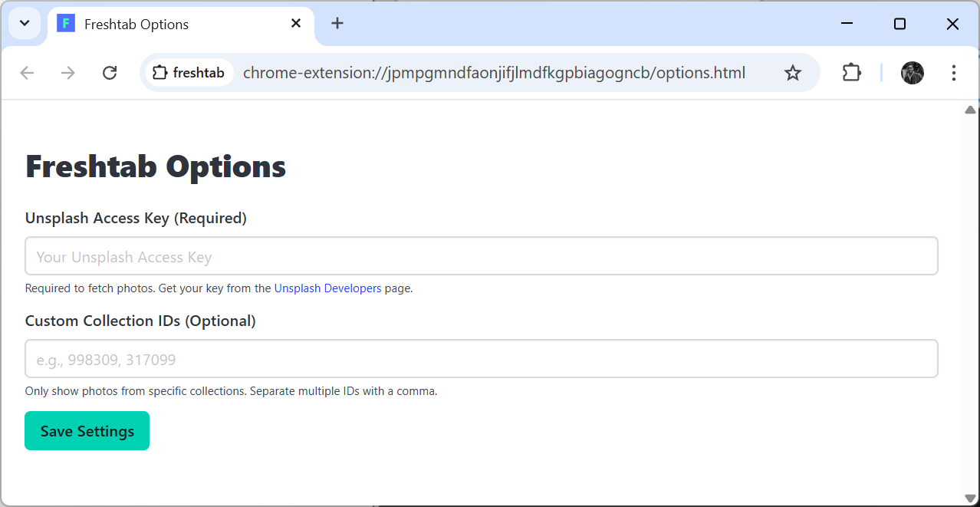
Task: Click the Freshtab Options page heading
Action: click(x=155, y=165)
